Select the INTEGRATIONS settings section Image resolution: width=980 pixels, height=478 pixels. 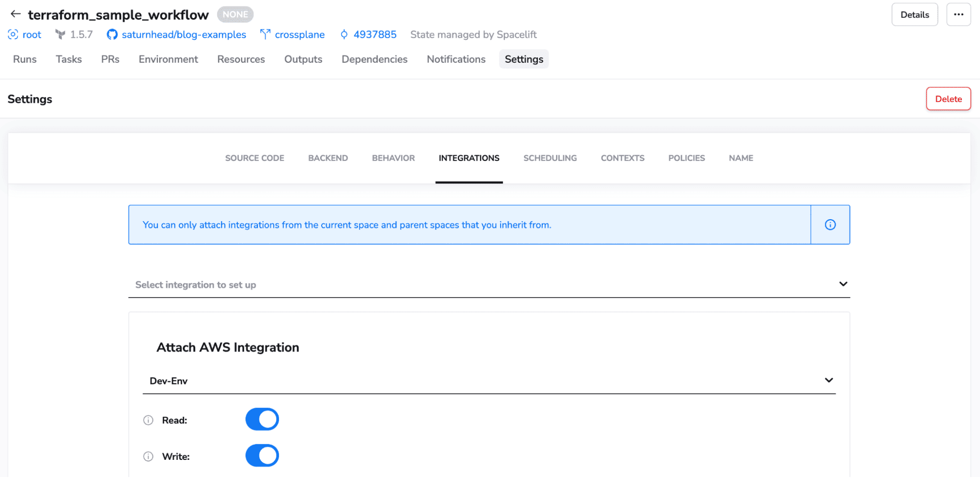pos(469,158)
